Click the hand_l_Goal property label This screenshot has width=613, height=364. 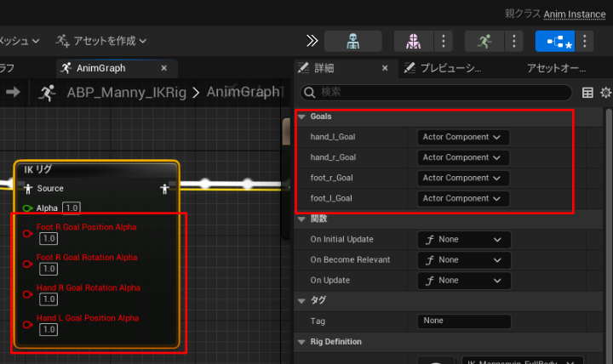pos(333,137)
